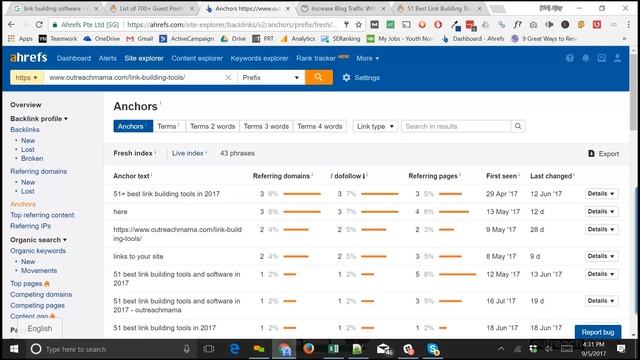Open Dashboard in Ahrefs navigation

(74, 58)
